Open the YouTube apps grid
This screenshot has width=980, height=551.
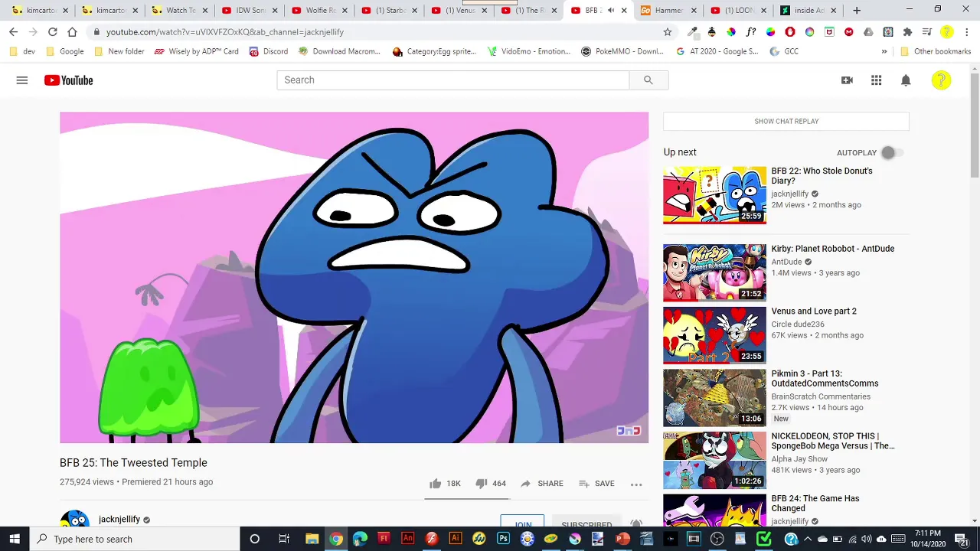pos(877,80)
